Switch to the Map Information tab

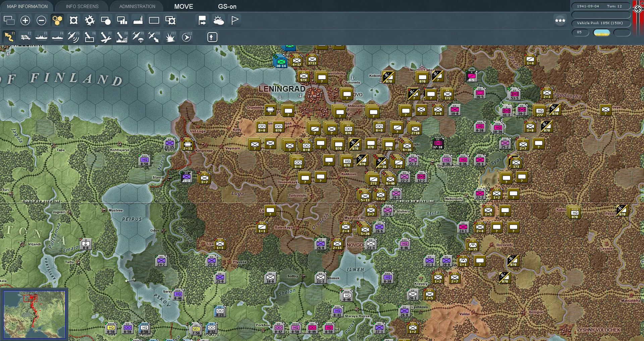[x=27, y=6]
